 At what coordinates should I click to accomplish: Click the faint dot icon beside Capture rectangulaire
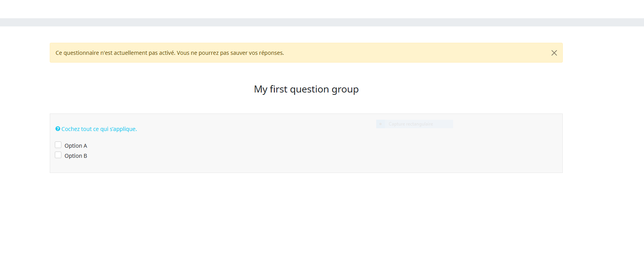tap(380, 124)
